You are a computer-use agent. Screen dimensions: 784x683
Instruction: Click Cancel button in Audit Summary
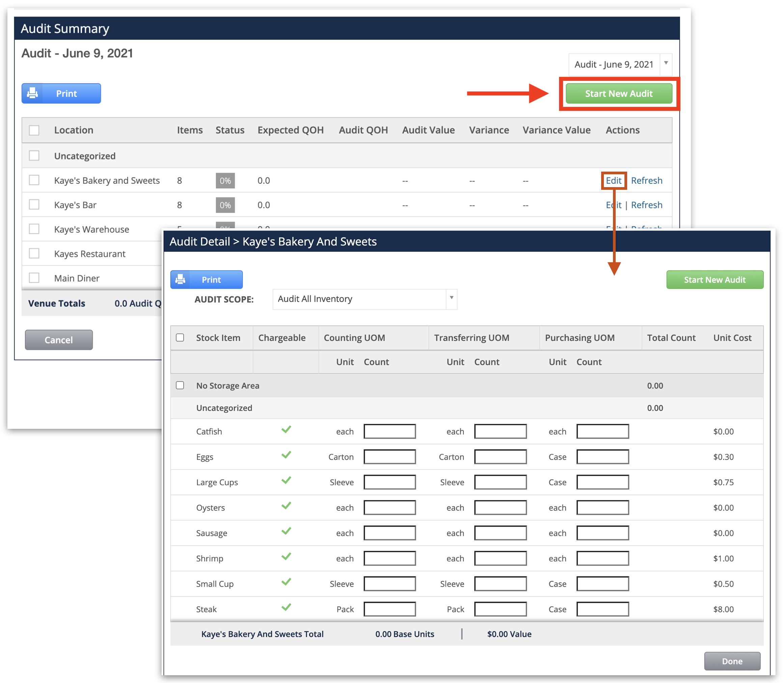click(x=59, y=340)
